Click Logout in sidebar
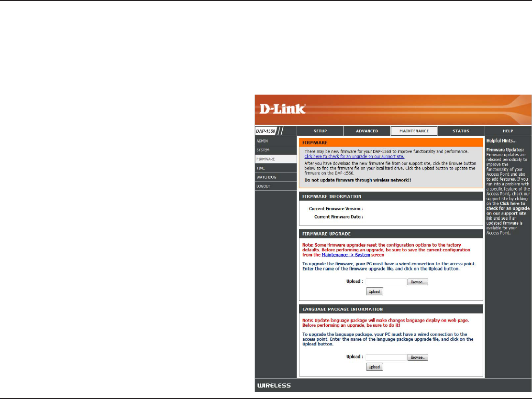 (276, 186)
